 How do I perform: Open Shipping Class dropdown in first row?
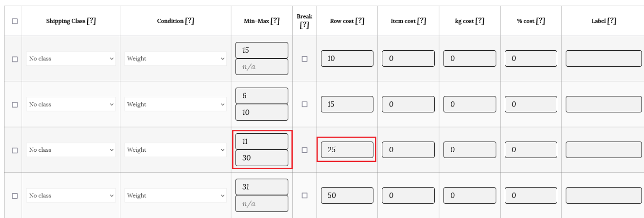pos(71,59)
